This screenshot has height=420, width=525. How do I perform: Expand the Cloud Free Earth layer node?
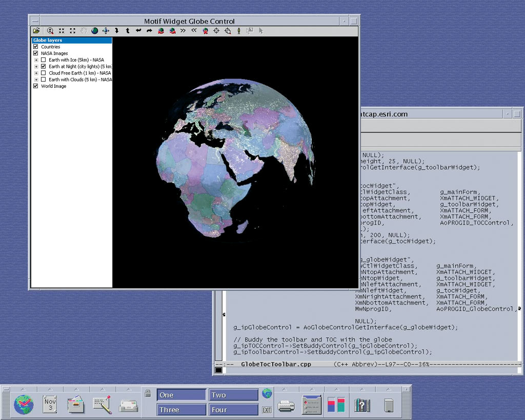coord(36,73)
